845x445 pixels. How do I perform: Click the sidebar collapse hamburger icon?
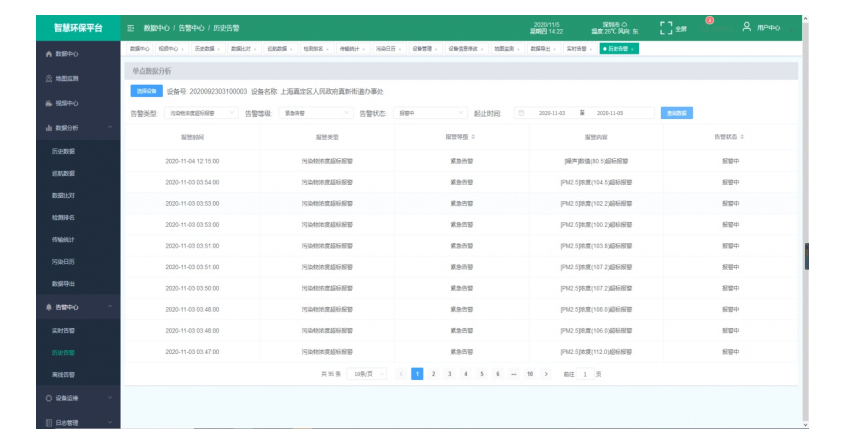coord(131,28)
